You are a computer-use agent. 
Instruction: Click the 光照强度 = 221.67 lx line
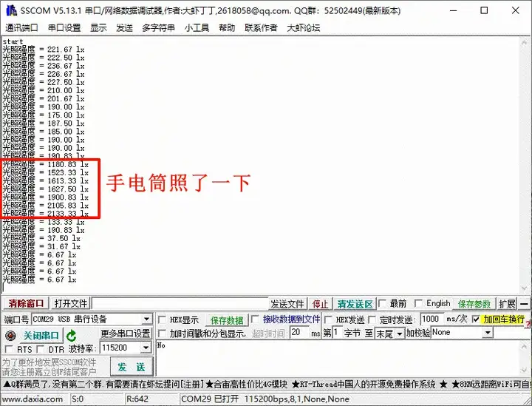click(44, 50)
